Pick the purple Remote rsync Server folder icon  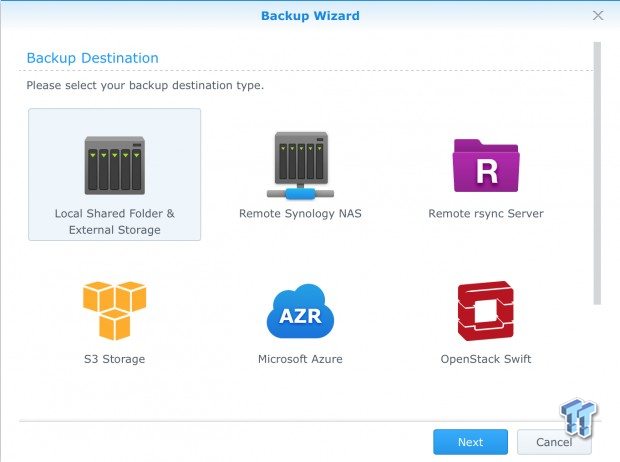486,165
